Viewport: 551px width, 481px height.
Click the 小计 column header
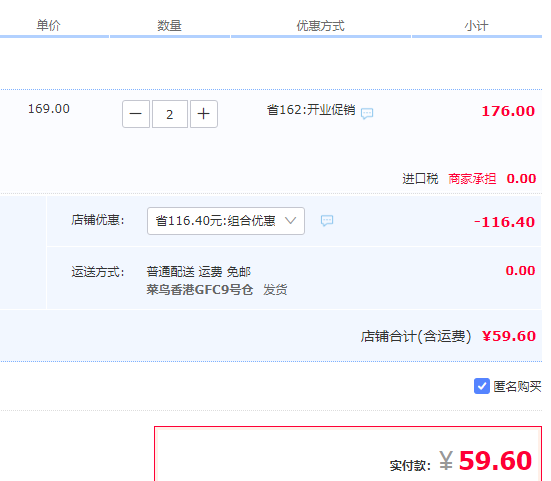pos(477,26)
